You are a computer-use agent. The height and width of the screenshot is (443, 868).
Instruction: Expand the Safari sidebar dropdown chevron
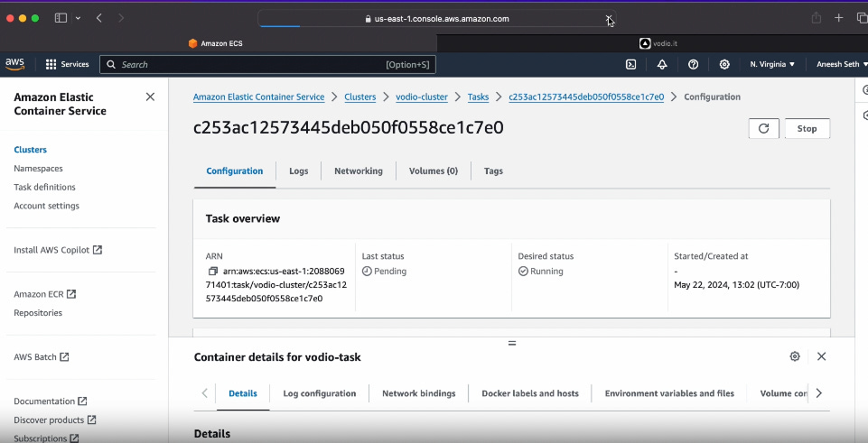point(78,18)
